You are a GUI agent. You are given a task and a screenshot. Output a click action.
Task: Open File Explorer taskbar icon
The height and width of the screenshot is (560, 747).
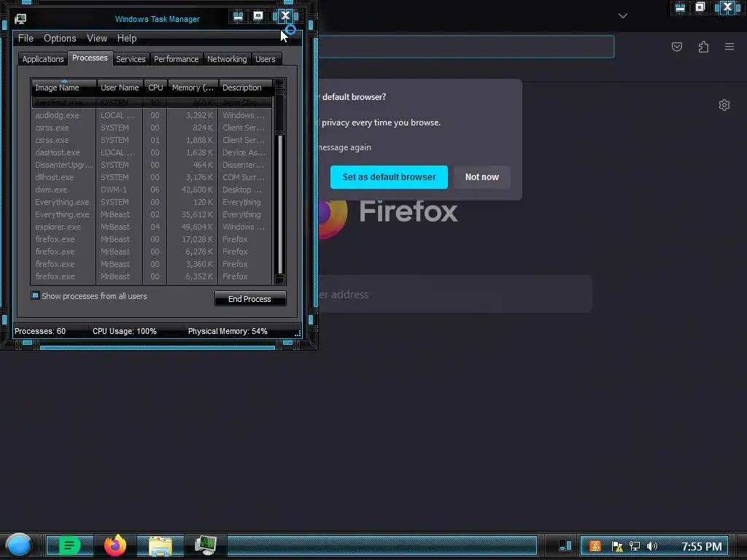tap(160, 546)
